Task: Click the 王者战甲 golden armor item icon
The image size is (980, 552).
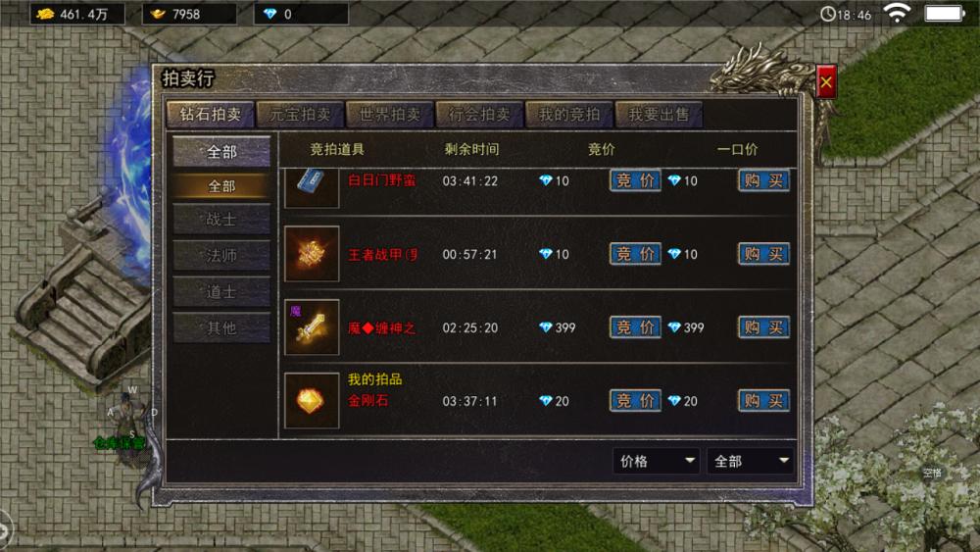Action: coord(312,254)
